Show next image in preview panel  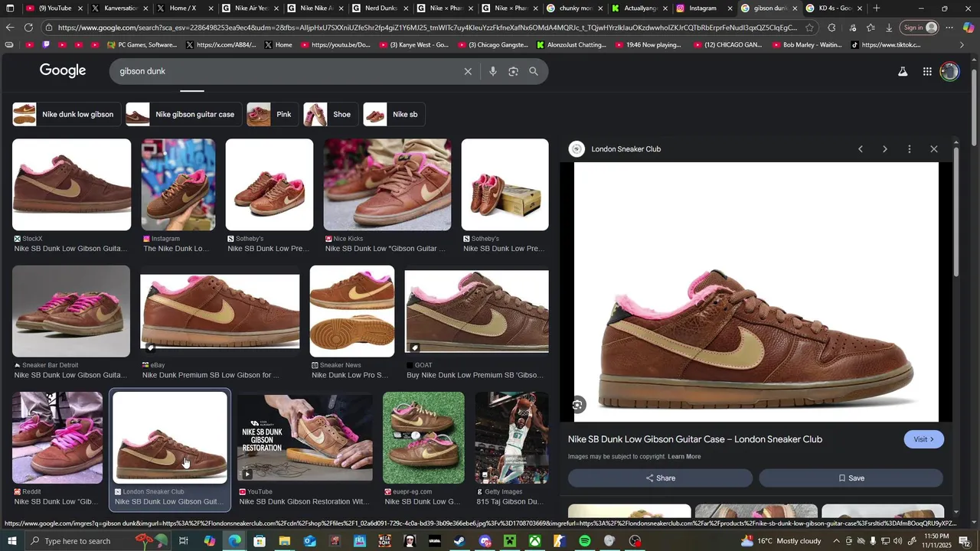(885, 149)
